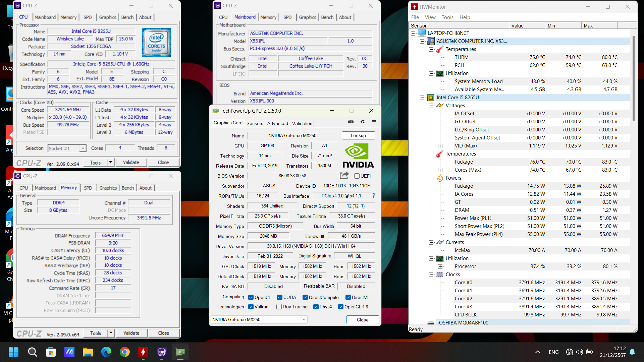Click the battery icon in the tray
This screenshot has width=644, height=362.
(590, 352)
